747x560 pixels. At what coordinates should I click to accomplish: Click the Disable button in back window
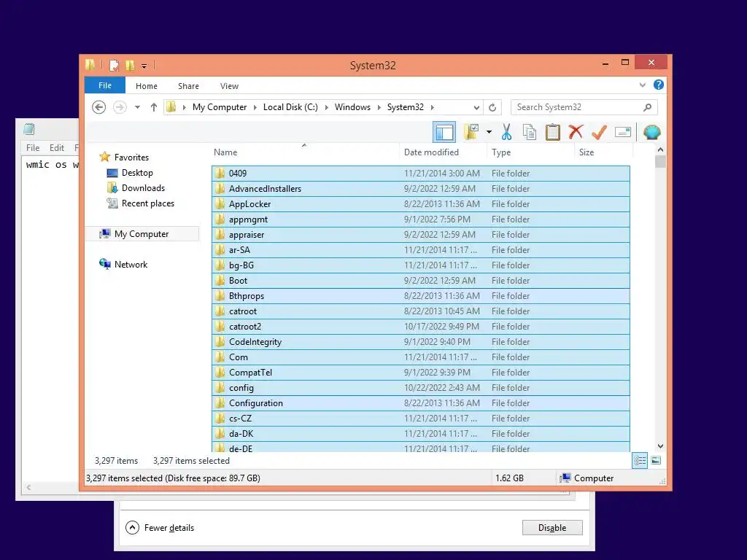click(x=552, y=528)
